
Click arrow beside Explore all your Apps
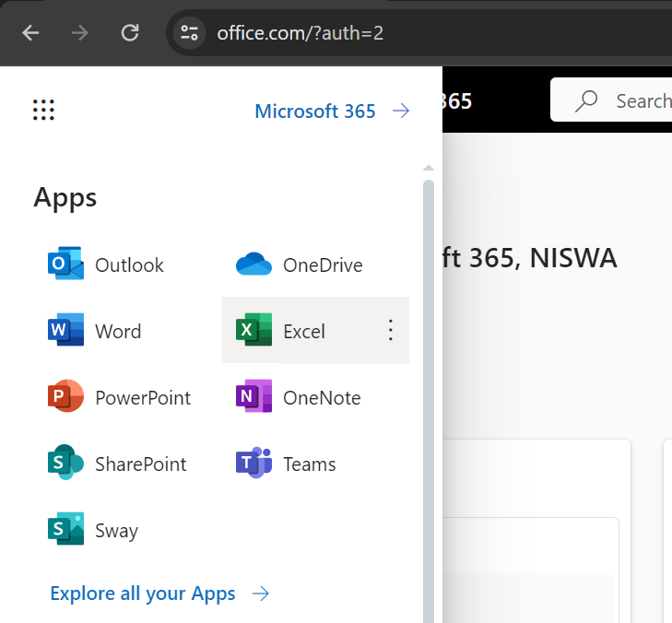point(261,594)
